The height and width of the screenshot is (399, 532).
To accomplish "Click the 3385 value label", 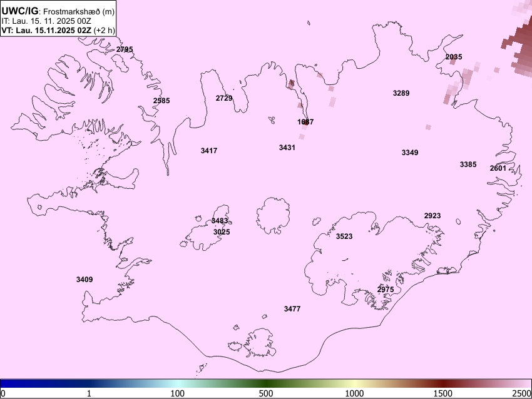I will [x=468, y=164].
